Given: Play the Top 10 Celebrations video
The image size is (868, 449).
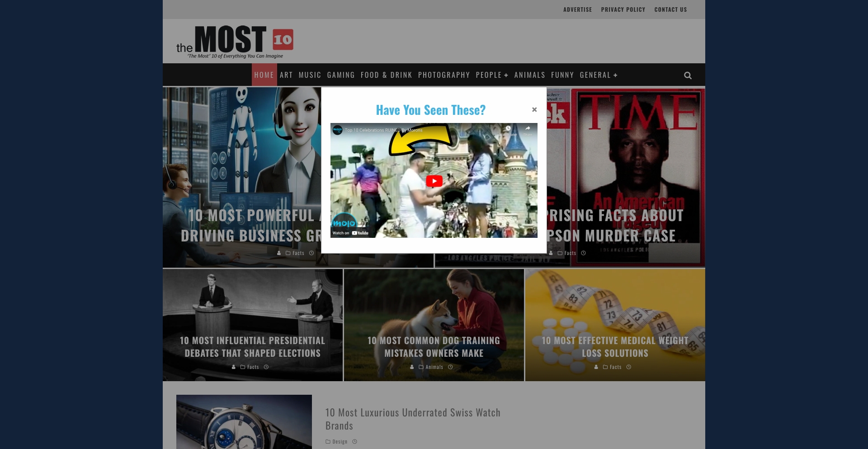Looking at the screenshot, I should coord(434,180).
